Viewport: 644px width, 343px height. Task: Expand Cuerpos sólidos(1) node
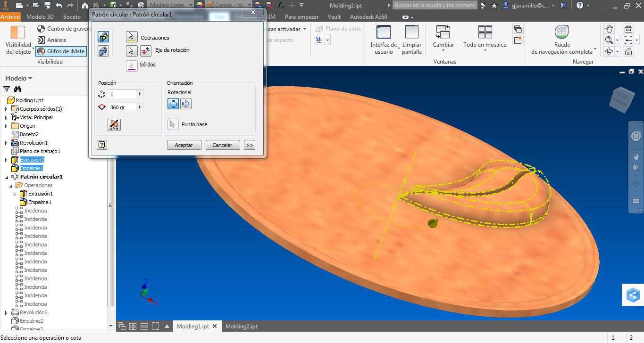[6, 109]
